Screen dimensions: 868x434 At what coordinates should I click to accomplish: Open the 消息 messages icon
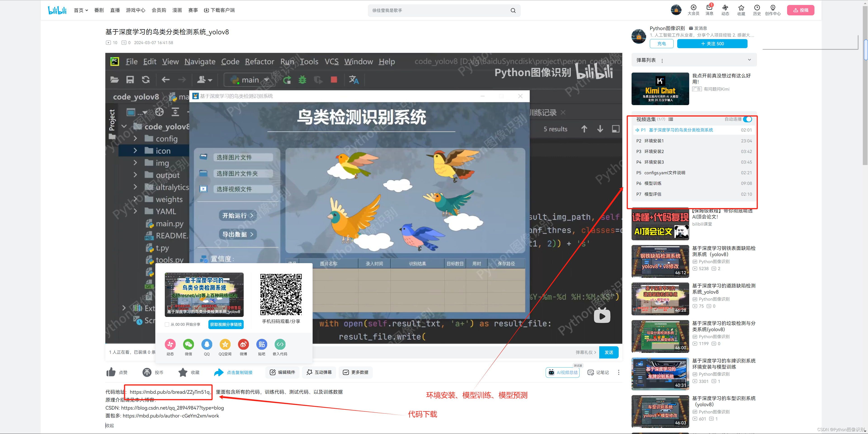(x=709, y=10)
